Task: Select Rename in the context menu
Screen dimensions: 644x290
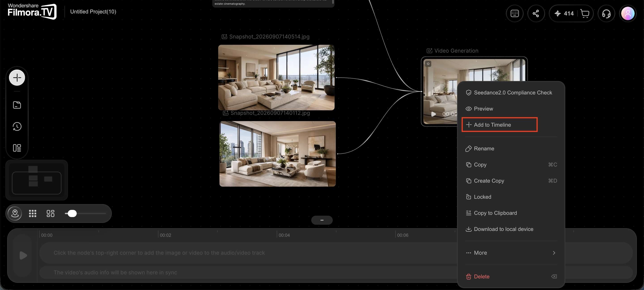Action: coord(511,149)
